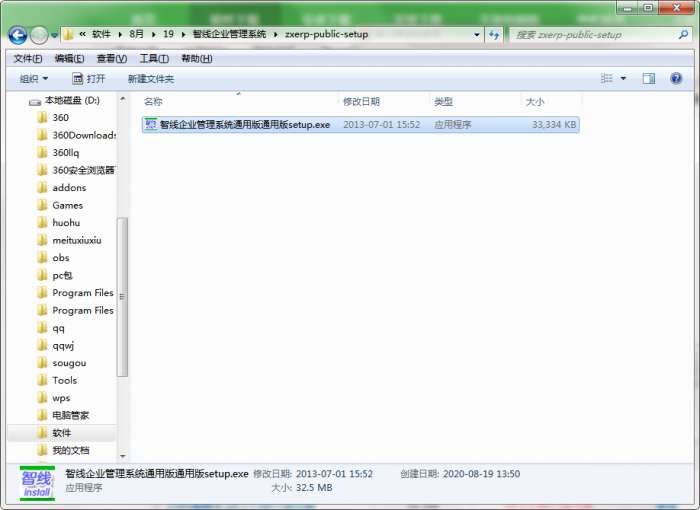Click the sougou folder icon
This screenshot has width=700, height=510.
(42, 363)
